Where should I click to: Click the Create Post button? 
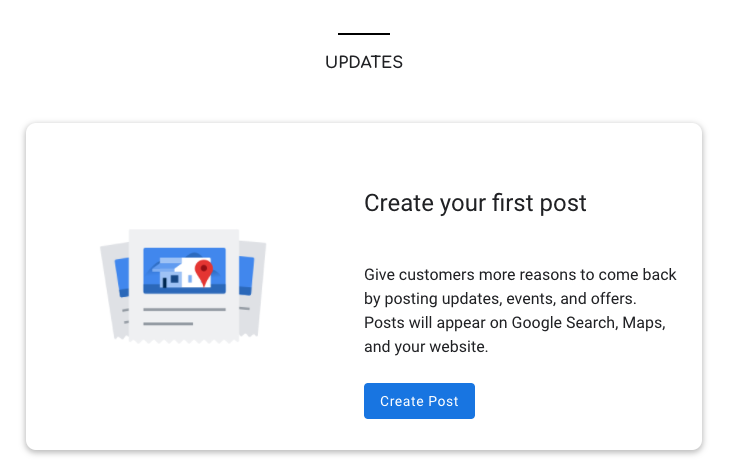click(x=419, y=401)
